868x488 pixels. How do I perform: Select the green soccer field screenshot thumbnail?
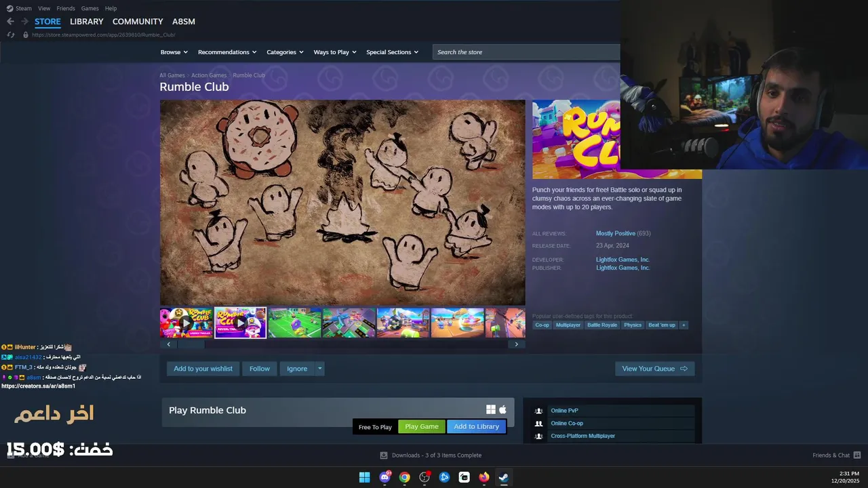pos(295,323)
